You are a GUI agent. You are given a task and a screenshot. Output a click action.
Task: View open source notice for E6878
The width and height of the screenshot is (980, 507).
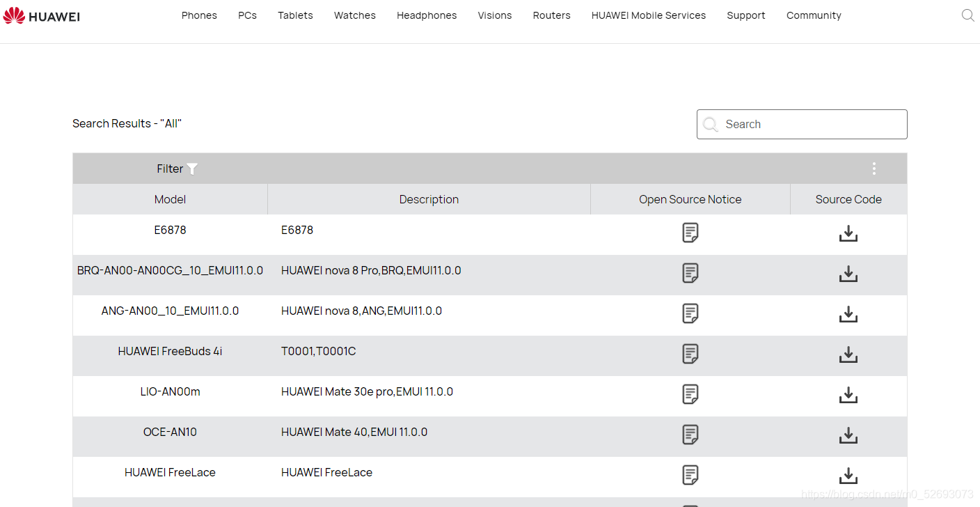point(690,233)
